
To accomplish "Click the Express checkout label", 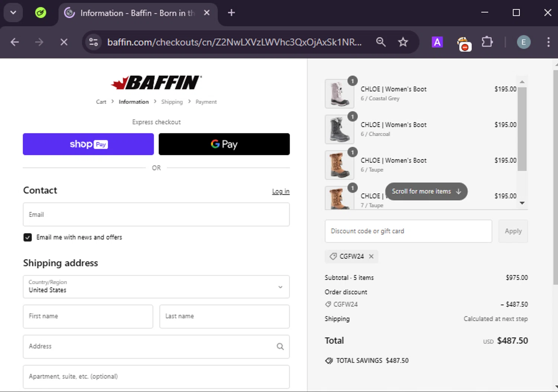I will (156, 122).
